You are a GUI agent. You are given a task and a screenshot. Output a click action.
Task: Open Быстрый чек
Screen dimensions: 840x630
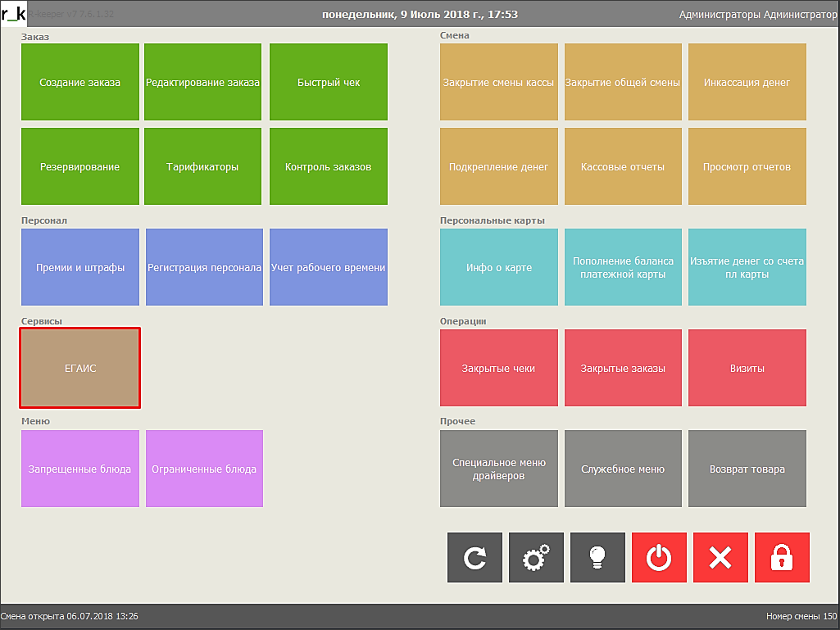coord(329,83)
